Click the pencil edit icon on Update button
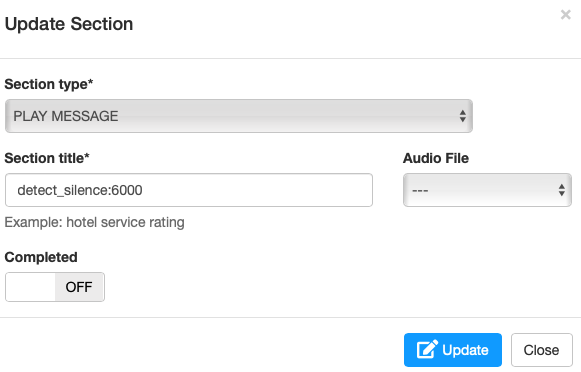 [x=427, y=349]
